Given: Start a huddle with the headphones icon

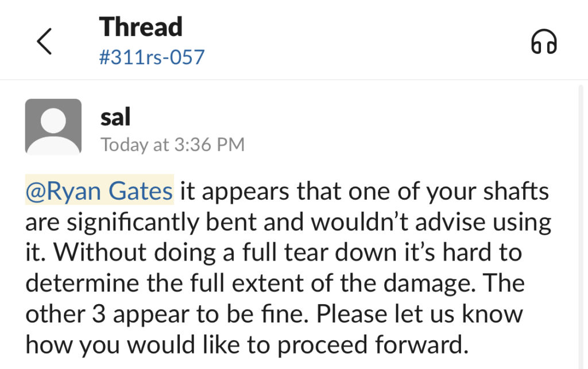Looking at the screenshot, I should click(x=544, y=41).
